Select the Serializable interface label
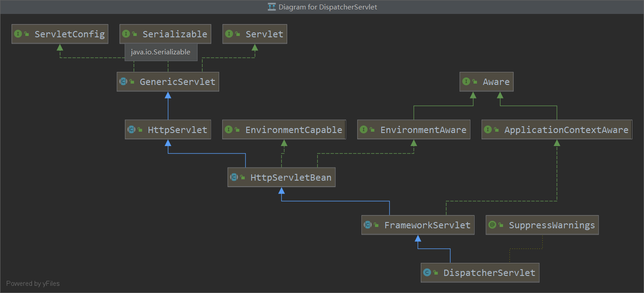 coord(175,34)
